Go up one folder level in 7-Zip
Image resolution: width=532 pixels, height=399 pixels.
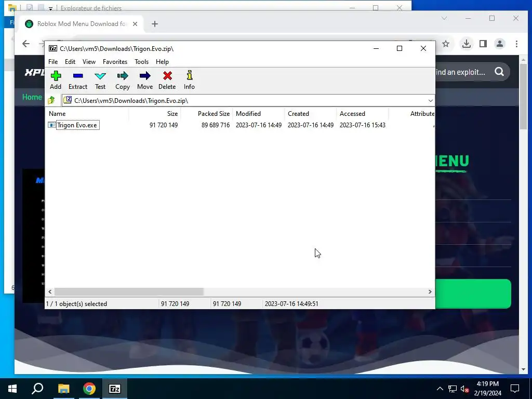51,100
